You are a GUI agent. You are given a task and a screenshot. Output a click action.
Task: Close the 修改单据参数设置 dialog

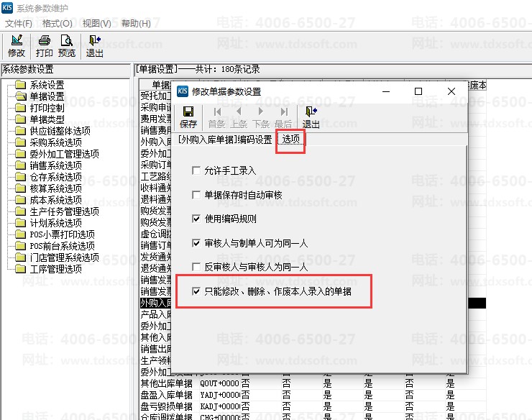451,91
